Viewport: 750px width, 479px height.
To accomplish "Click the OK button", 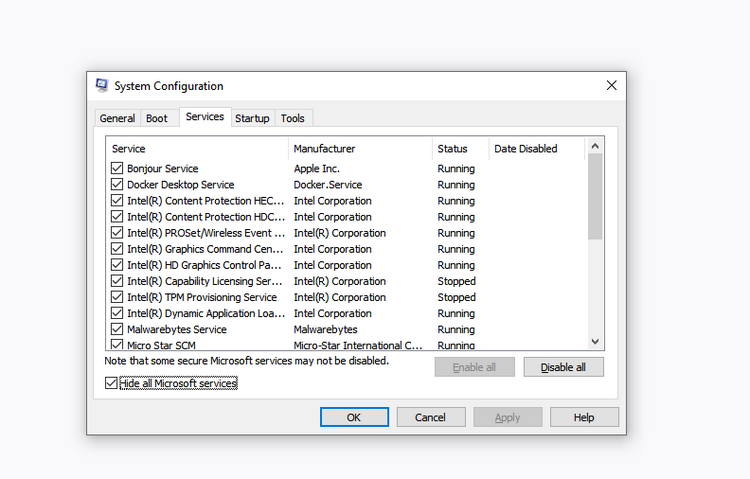I will click(x=354, y=417).
